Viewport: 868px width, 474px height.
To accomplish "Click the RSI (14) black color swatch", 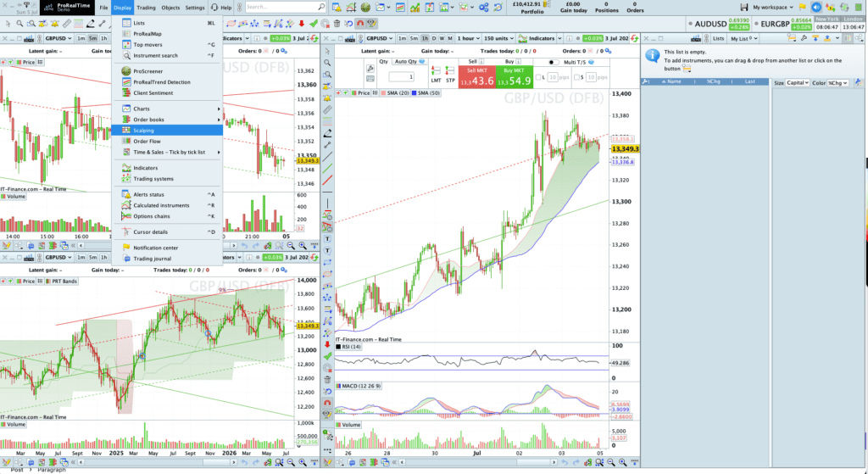I will pos(338,347).
